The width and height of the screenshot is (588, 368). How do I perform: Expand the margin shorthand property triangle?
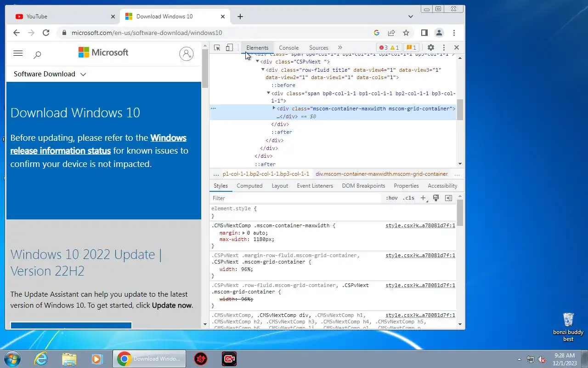click(x=243, y=233)
